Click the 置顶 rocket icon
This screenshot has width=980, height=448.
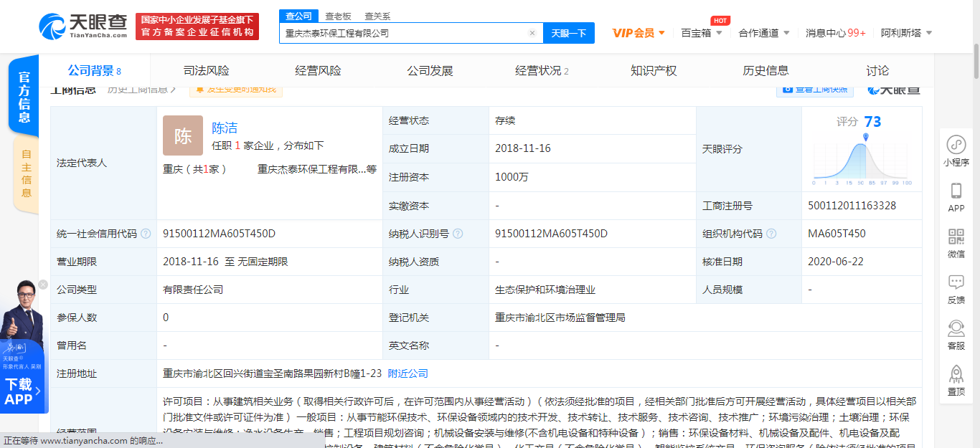pos(956,374)
